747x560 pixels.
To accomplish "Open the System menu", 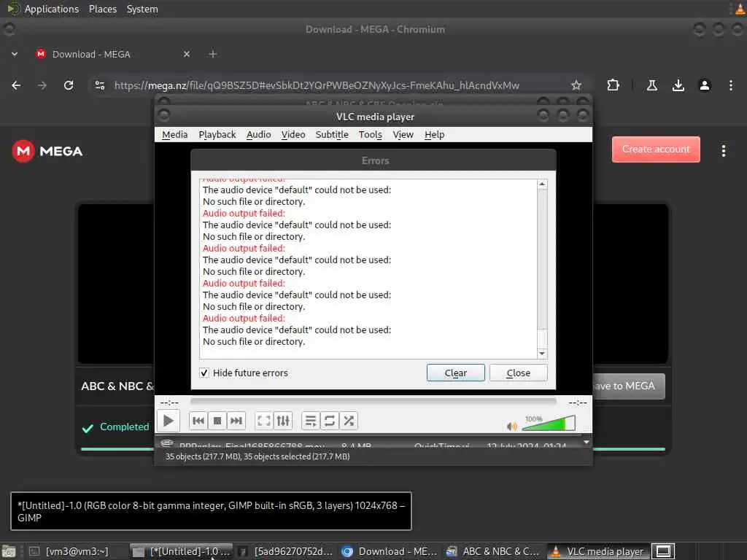I will [142, 9].
